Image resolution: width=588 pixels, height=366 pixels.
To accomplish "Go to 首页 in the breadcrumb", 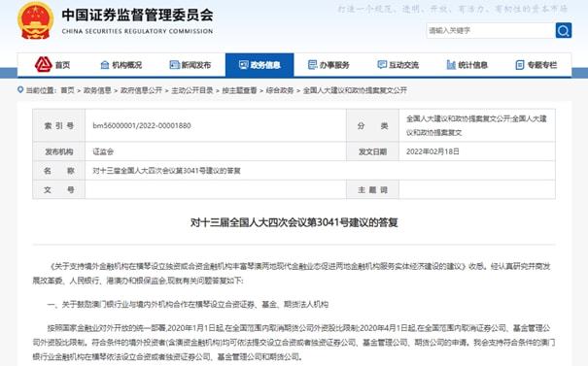I will (67, 90).
